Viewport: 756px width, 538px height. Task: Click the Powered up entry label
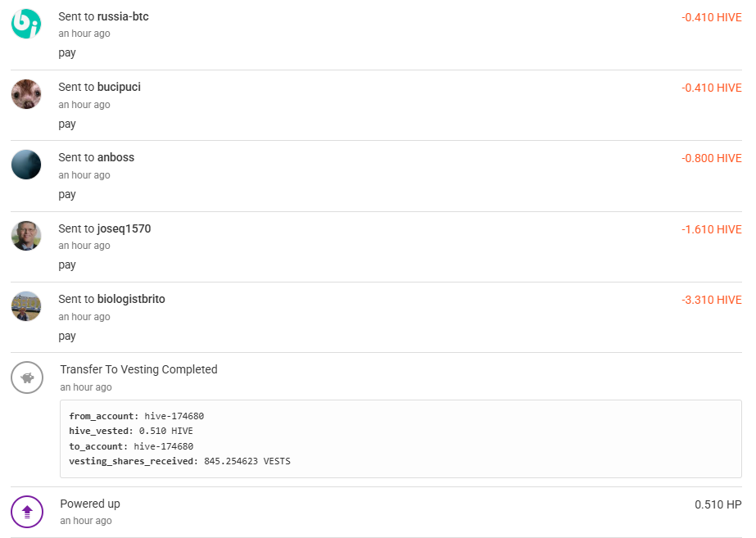[90, 504]
